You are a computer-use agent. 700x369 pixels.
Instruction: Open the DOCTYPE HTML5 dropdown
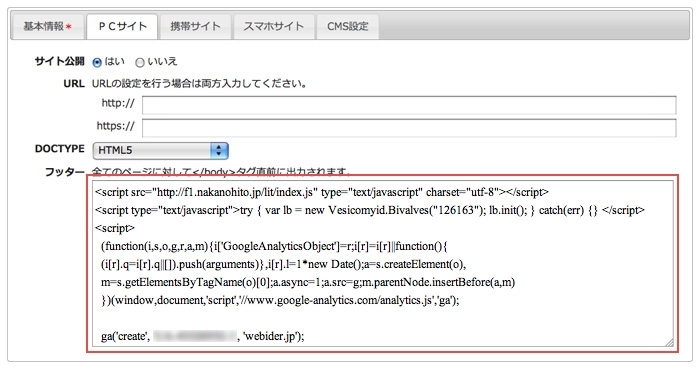point(160,150)
